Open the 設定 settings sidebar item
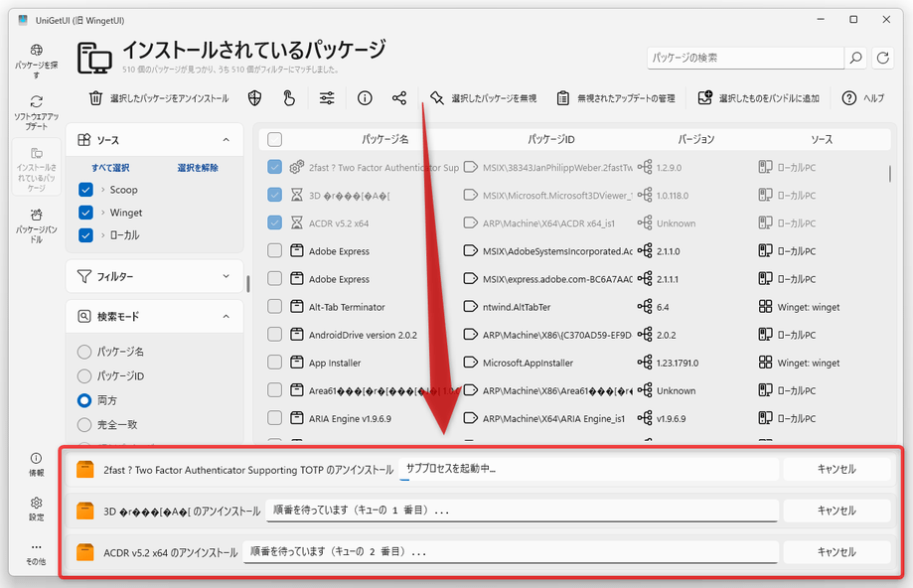 (36, 509)
